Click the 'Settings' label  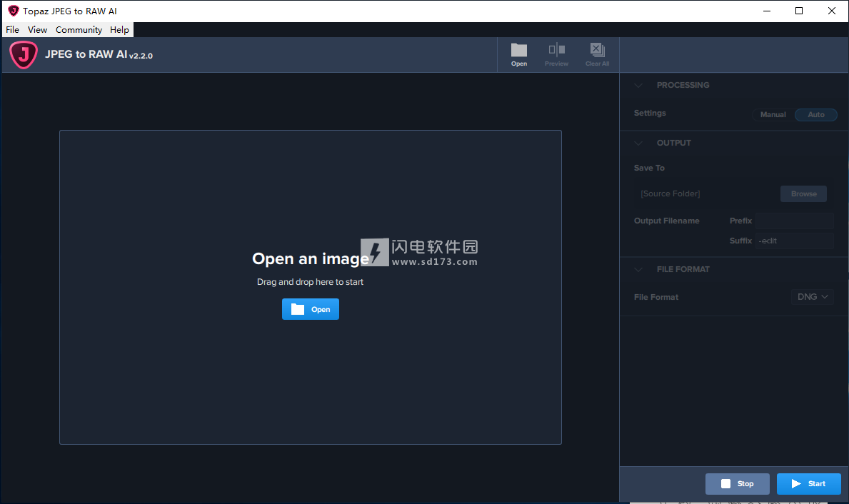[x=650, y=113]
